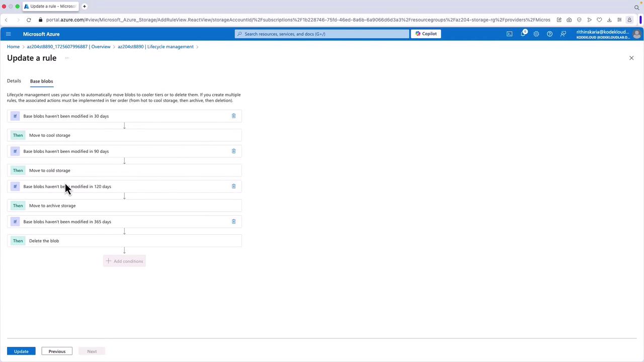The image size is (644, 362).
Task: Click the edit page icon in address bar
Action: (559, 20)
